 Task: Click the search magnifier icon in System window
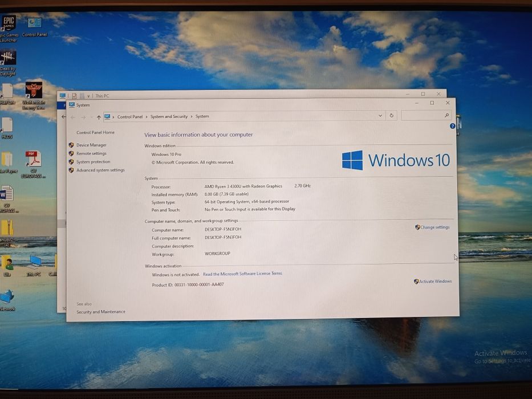[x=446, y=115]
